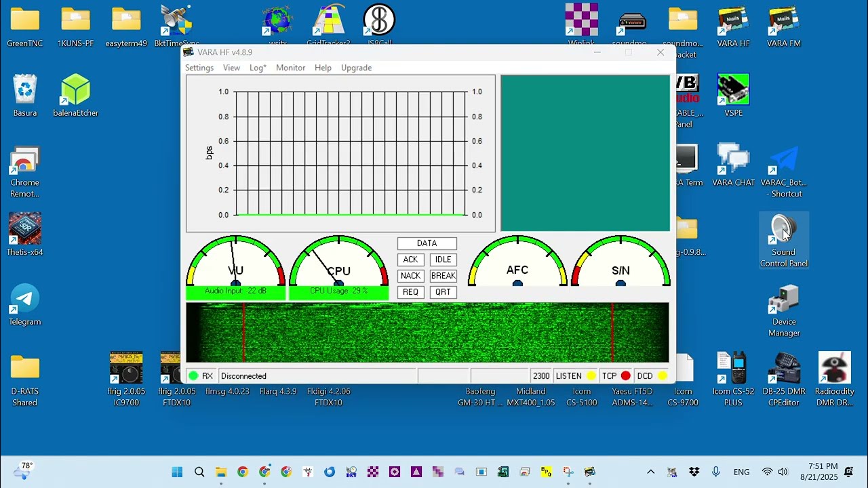Open the Windows Start menu
Image resolution: width=868 pixels, height=488 pixels.
point(177,472)
